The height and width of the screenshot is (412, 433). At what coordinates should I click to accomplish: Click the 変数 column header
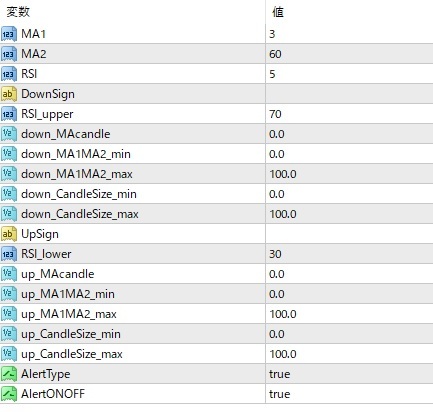pos(18,12)
